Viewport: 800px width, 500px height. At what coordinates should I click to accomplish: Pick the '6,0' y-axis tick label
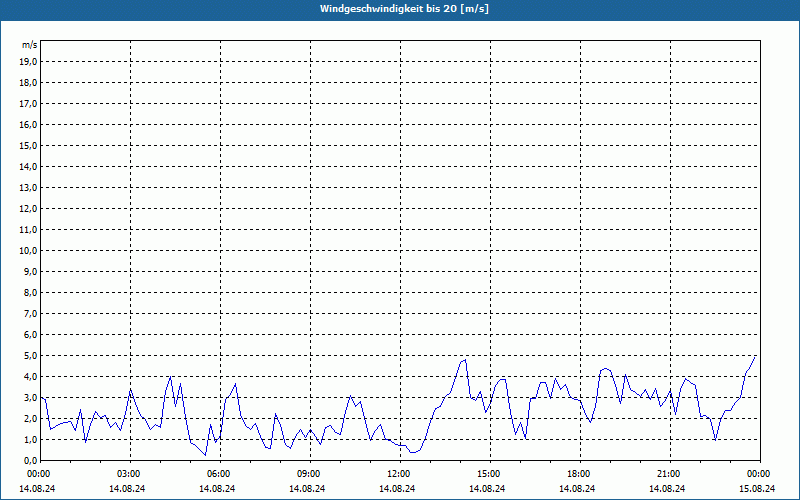click(30, 334)
